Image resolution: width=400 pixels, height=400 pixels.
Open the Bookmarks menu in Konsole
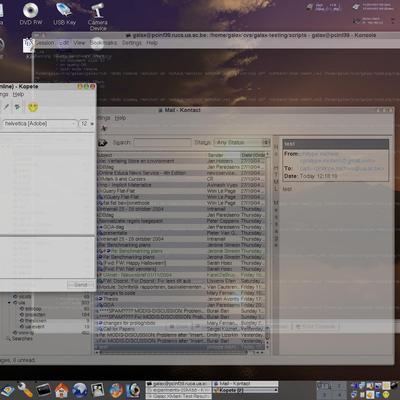pyautogui.click(x=103, y=43)
